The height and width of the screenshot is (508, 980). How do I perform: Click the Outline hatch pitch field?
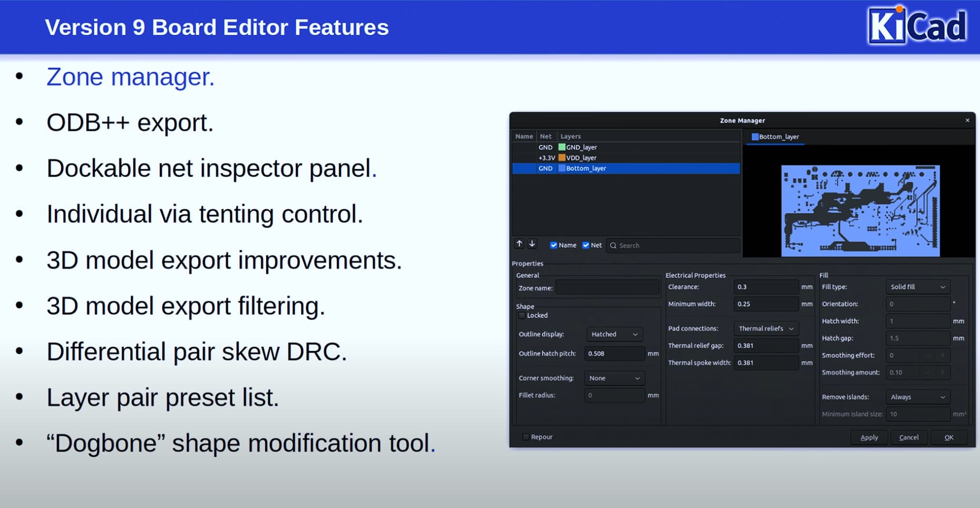pyautogui.click(x=614, y=353)
